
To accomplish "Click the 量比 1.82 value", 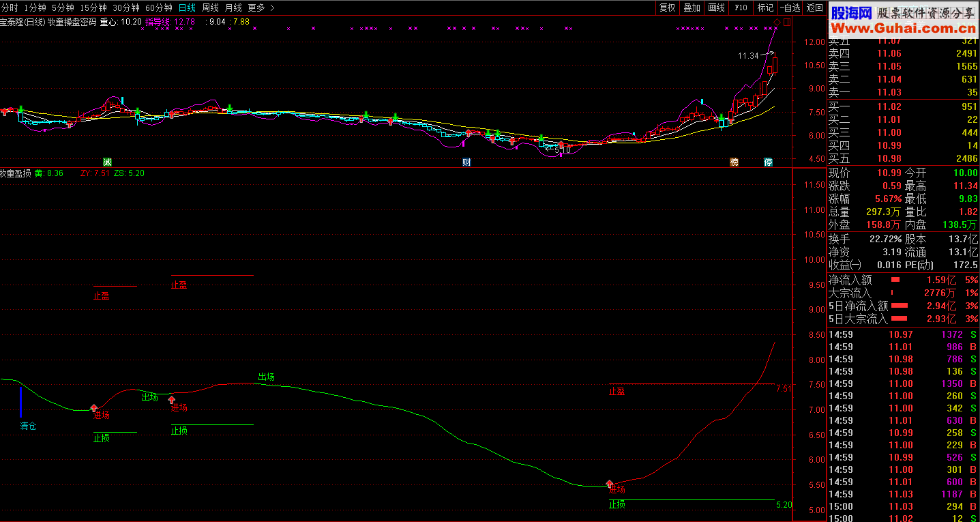I will coord(968,212).
